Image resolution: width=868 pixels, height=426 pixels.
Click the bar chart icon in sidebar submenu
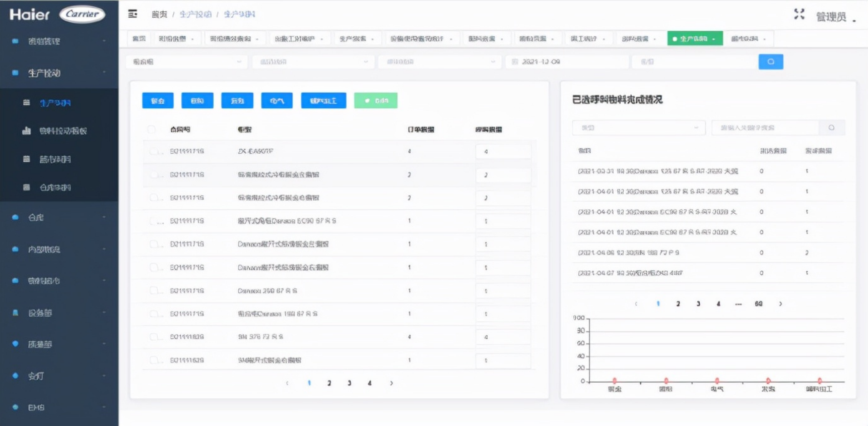point(27,131)
